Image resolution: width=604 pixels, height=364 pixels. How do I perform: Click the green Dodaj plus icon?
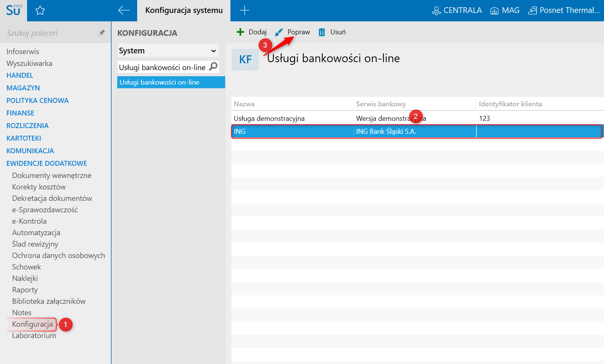click(x=240, y=32)
